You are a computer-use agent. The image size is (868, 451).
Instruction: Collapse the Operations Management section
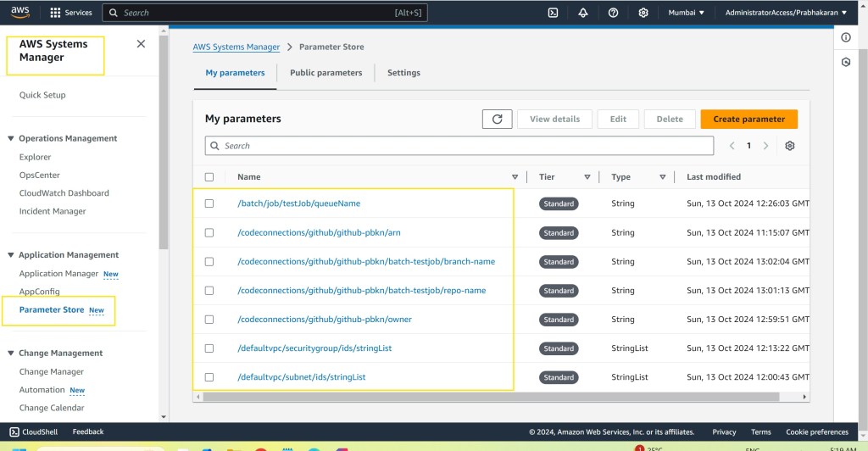click(x=11, y=138)
